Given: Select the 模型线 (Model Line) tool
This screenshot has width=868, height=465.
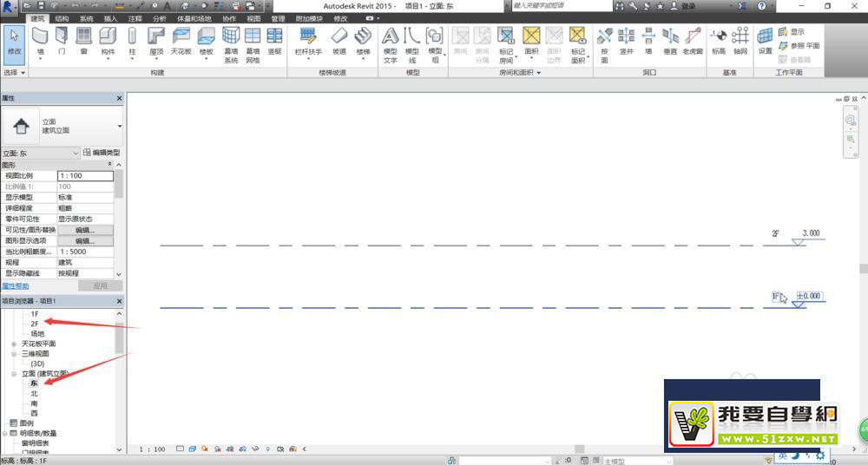Looking at the screenshot, I should [411, 44].
